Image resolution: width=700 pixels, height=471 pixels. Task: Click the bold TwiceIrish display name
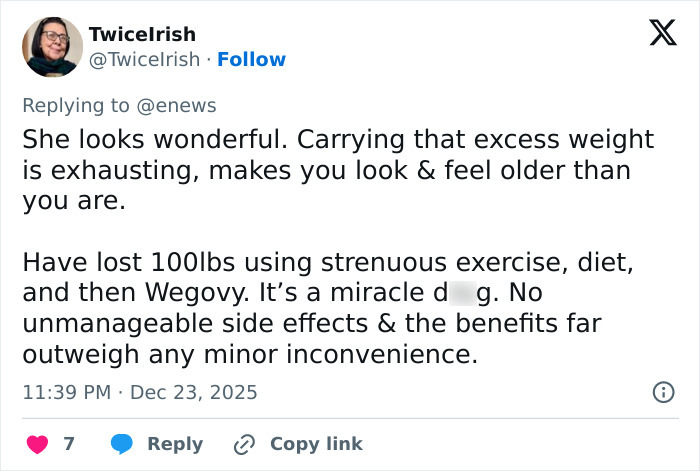142,35
